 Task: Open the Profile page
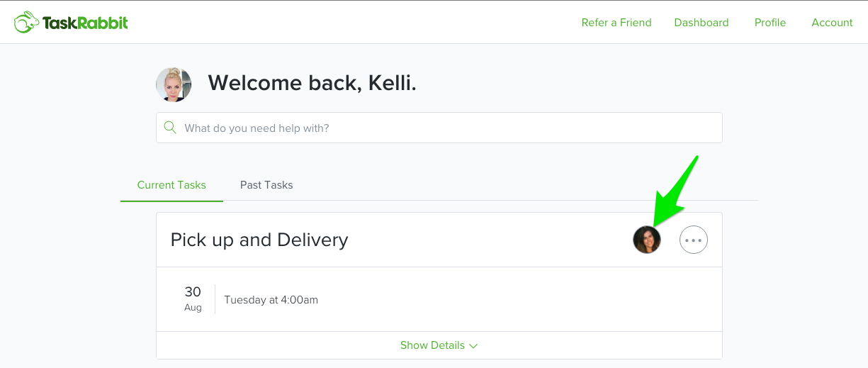[770, 23]
